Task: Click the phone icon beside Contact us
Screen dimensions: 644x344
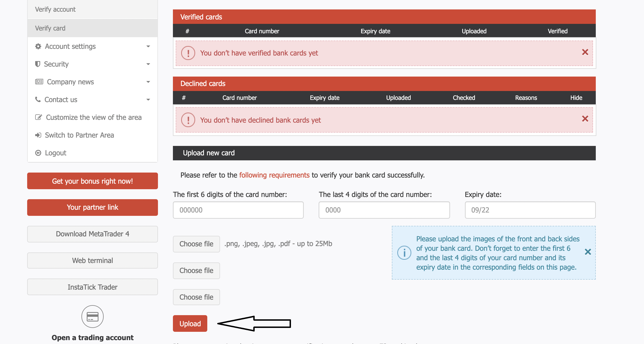Action: coord(38,99)
